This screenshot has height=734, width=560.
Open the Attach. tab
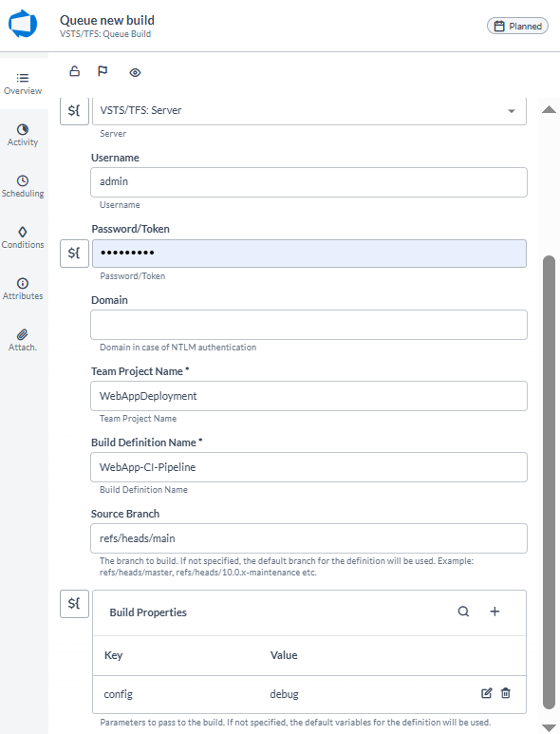tap(23, 340)
